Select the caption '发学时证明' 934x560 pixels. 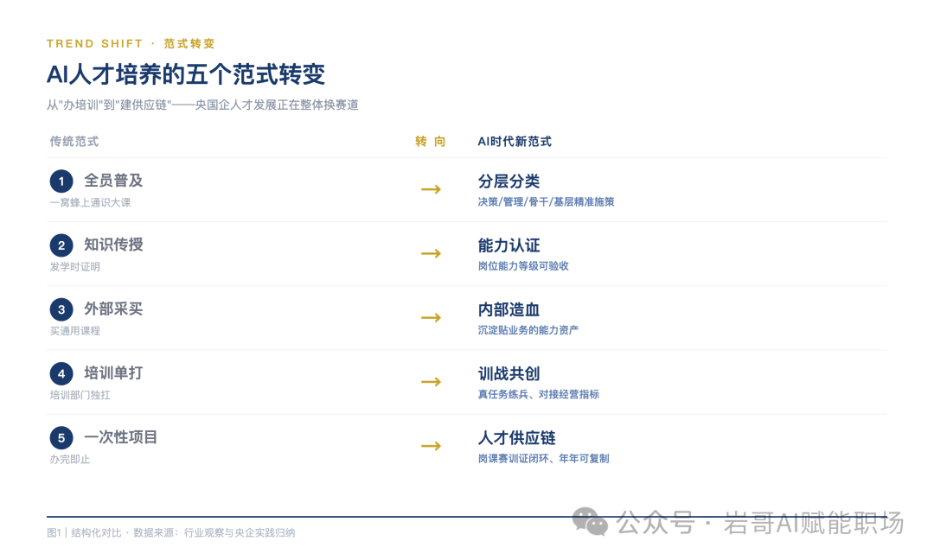pyautogui.click(x=75, y=267)
